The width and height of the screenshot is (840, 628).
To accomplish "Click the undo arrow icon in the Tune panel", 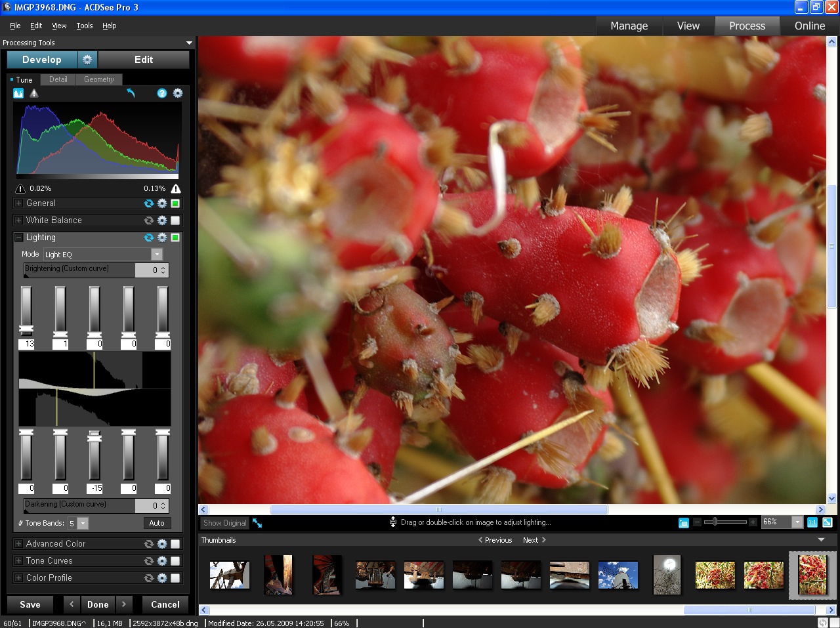I will pyautogui.click(x=131, y=93).
